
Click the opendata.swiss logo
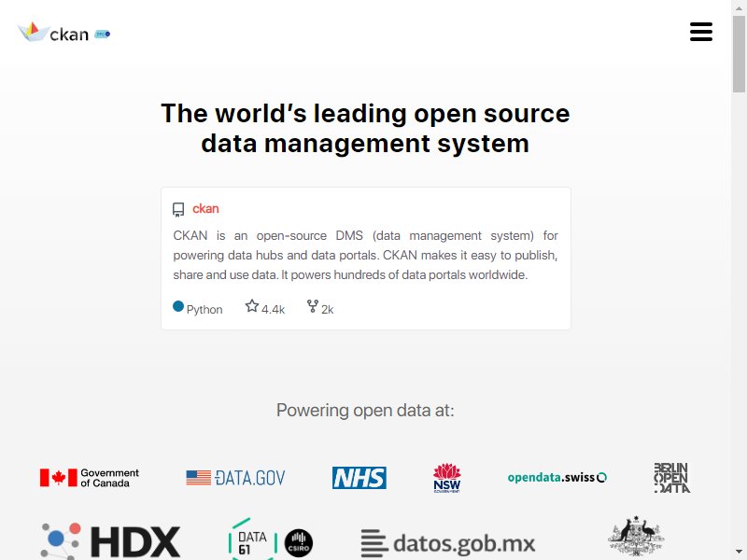pyautogui.click(x=557, y=477)
